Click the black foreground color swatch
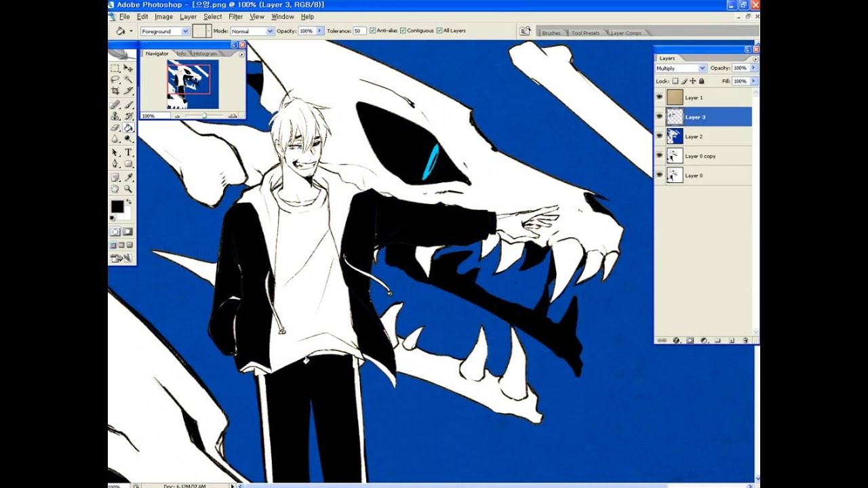868x488 pixels. [x=117, y=207]
